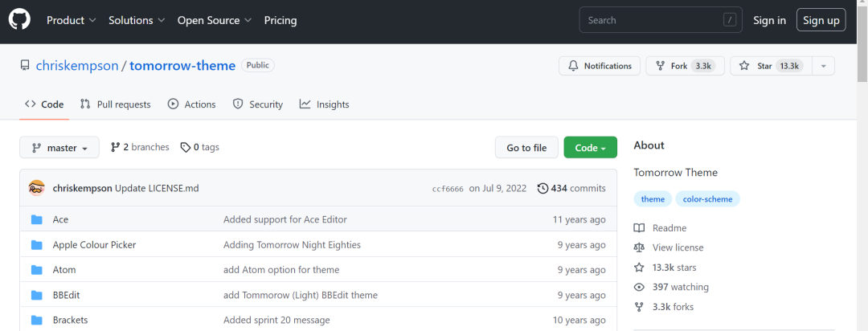Open the Brackets folder
868x331 pixels.
pos(70,320)
